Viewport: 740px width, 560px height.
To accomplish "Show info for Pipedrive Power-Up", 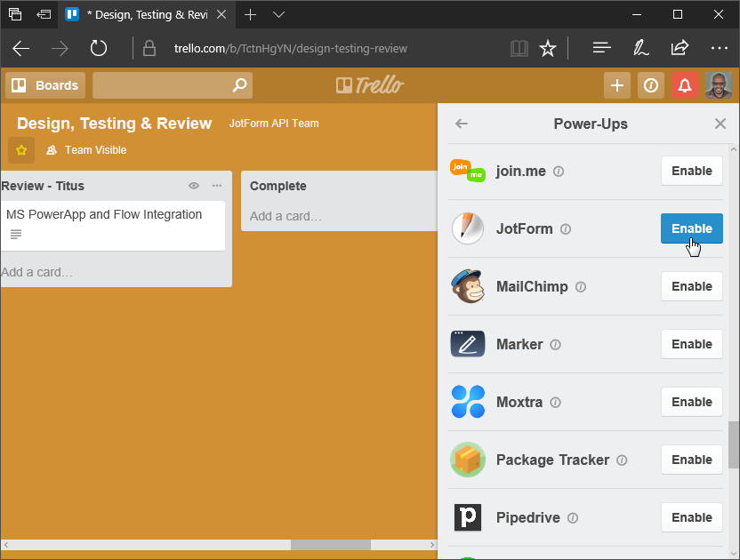I will coord(573,518).
